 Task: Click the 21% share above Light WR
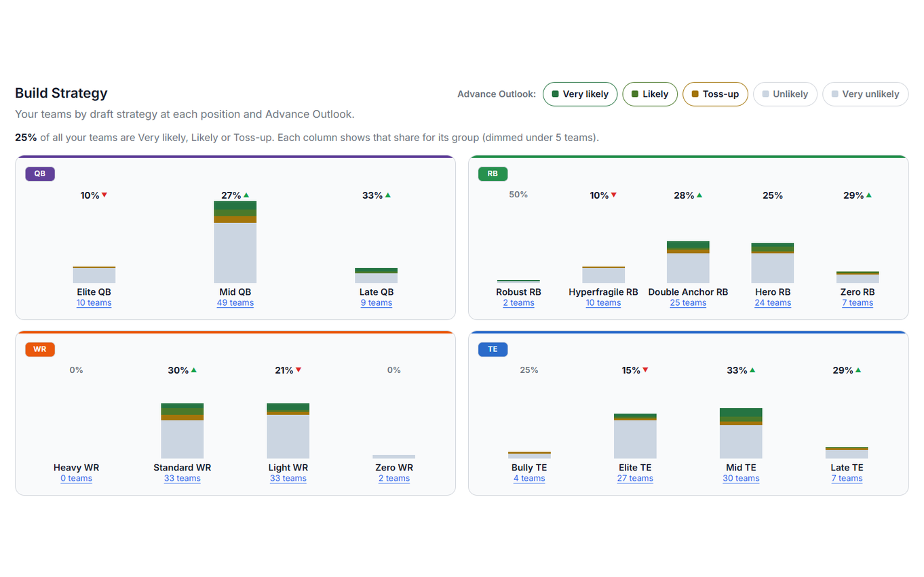tap(288, 370)
